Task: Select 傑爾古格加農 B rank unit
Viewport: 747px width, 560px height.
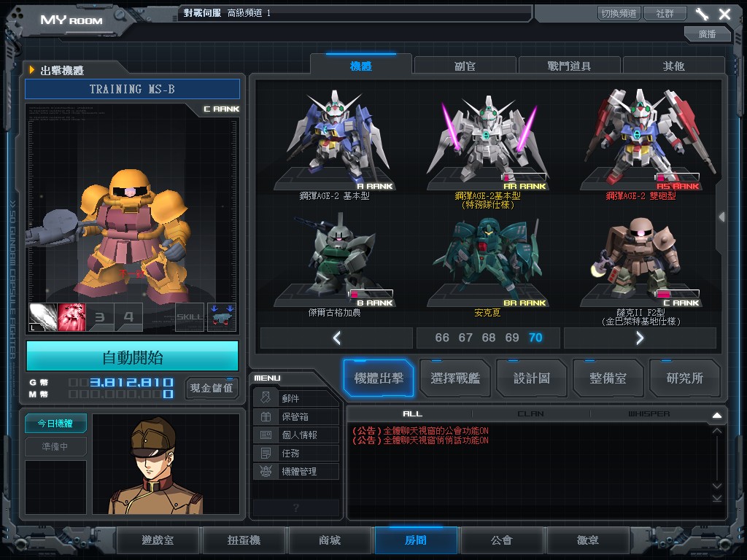Action: [334, 264]
